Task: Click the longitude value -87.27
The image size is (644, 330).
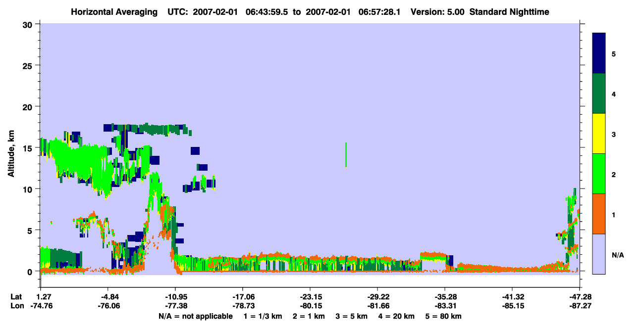Action: pos(580,306)
